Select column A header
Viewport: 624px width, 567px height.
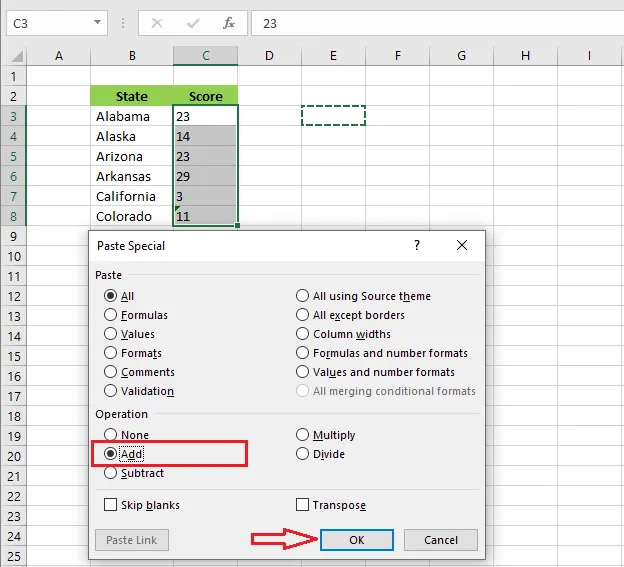pos(59,56)
